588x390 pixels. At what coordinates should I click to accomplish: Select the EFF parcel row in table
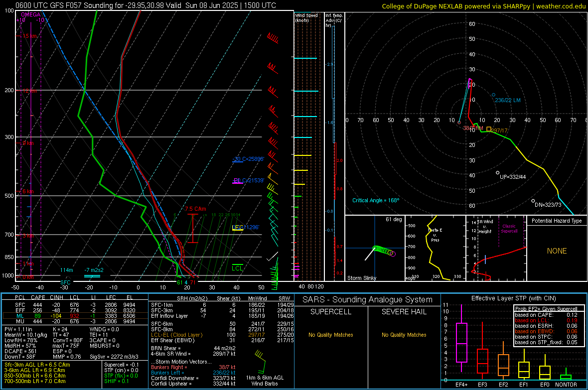point(74,310)
